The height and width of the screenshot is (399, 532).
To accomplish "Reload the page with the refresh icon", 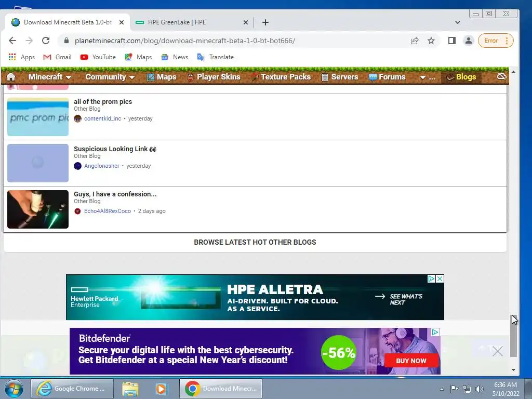I will [x=46, y=41].
